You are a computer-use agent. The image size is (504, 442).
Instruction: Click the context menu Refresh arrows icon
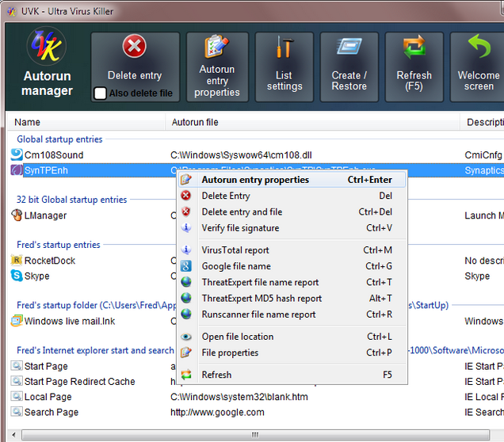click(x=186, y=375)
